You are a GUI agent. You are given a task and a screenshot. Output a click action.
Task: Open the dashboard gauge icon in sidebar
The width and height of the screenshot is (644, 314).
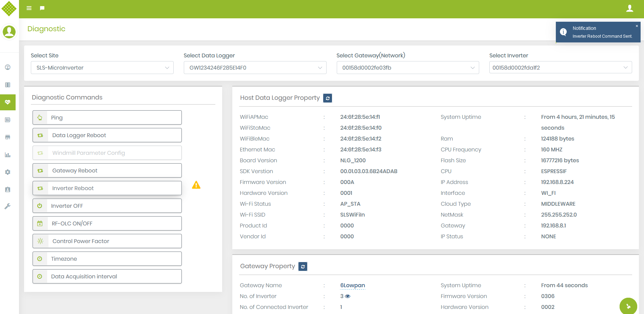click(8, 67)
